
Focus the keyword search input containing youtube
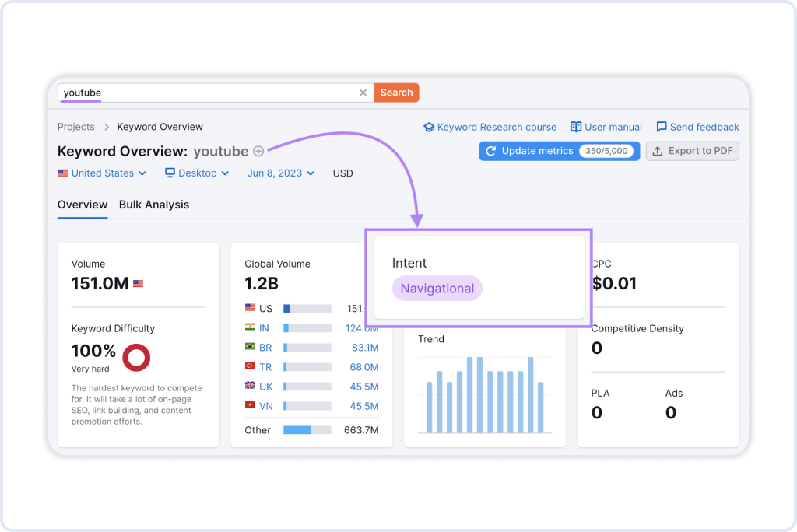pyautogui.click(x=216, y=93)
